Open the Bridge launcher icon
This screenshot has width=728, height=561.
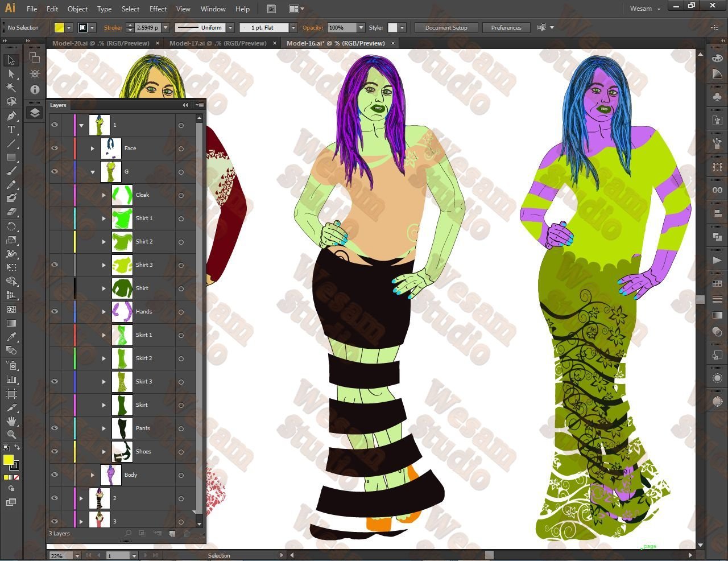point(271,9)
